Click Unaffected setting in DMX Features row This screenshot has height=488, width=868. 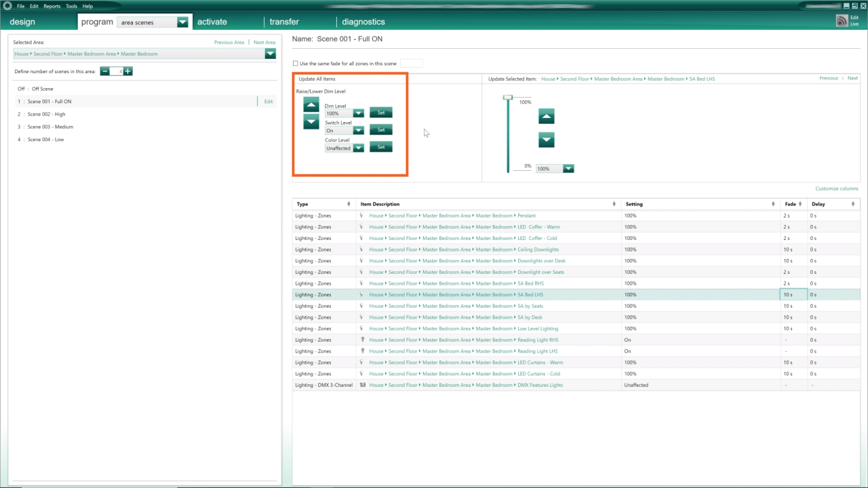(636, 385)
